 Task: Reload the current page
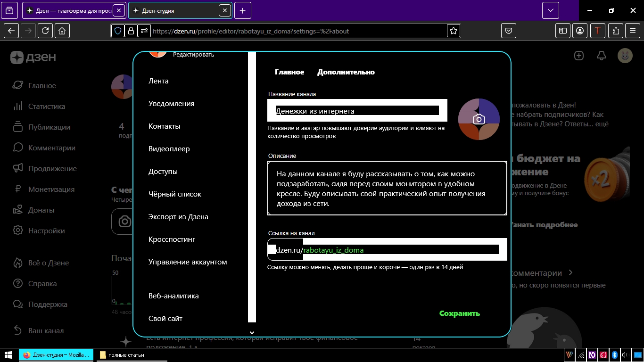pos(45,31)
